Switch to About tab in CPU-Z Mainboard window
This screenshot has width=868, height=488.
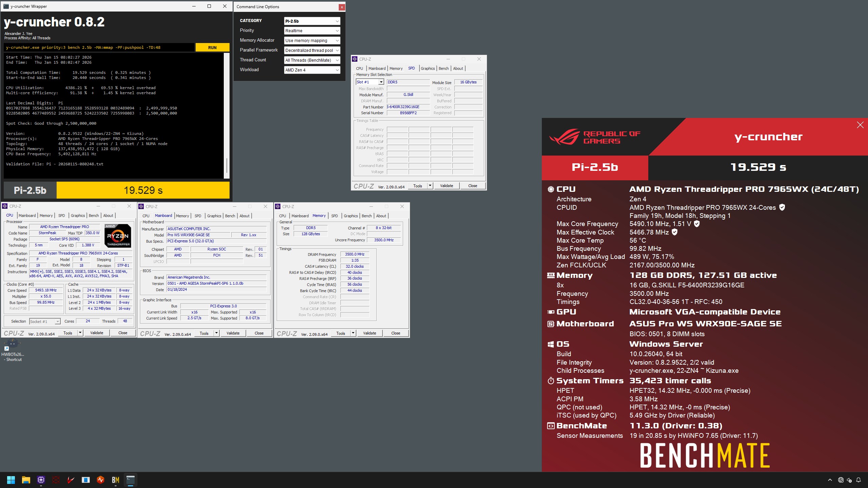(244, 216)
